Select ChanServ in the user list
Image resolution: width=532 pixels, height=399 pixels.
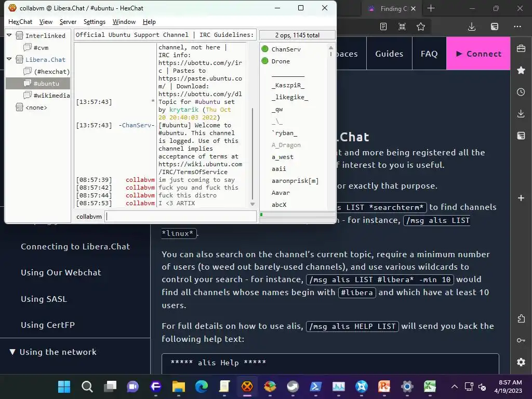coord(286,49)
